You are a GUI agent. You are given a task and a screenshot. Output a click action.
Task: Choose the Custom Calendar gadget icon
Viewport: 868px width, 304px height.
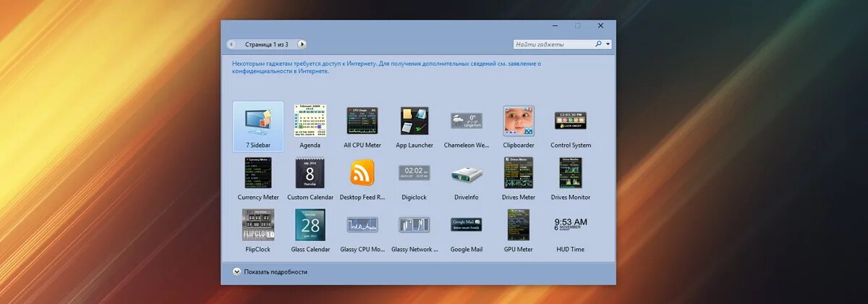tap(310, 172)
